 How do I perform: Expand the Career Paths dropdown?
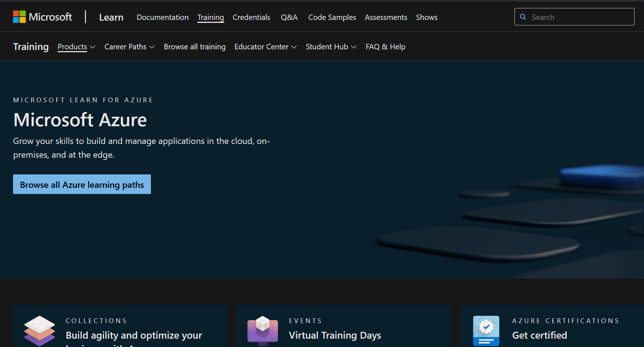129,47
